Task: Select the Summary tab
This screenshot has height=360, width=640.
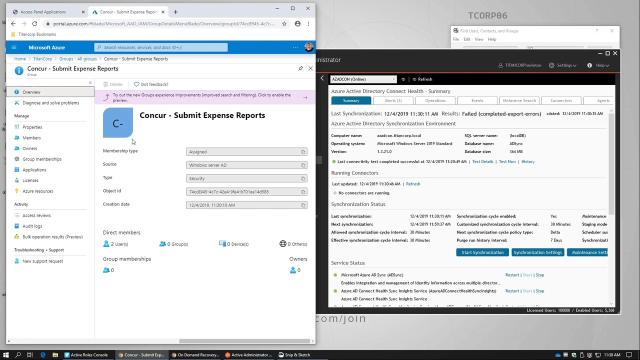Action: pyautogui.click(x=351, y=100)
